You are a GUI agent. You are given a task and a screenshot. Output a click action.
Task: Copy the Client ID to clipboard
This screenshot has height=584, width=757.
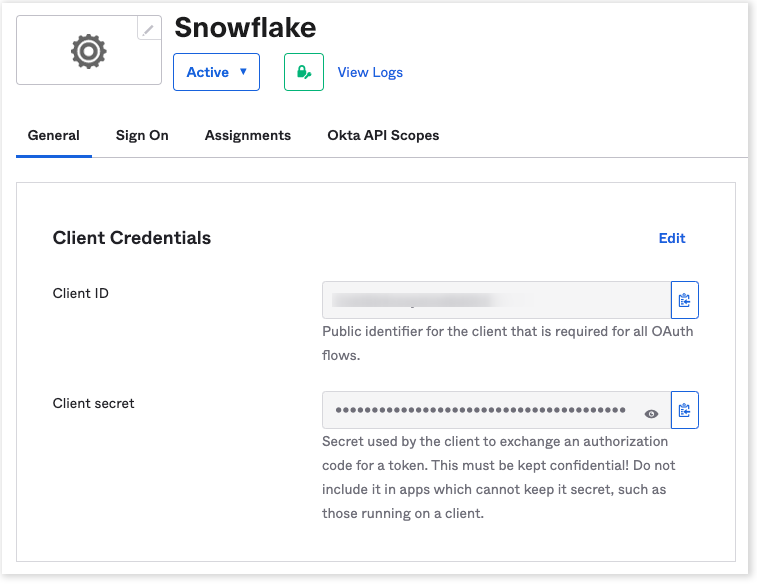coord(684,300)
